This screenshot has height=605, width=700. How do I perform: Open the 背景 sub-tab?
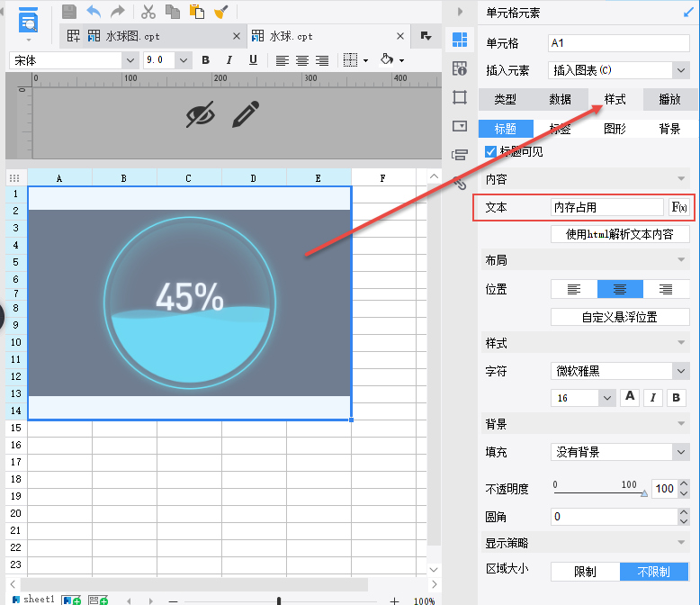669,129
